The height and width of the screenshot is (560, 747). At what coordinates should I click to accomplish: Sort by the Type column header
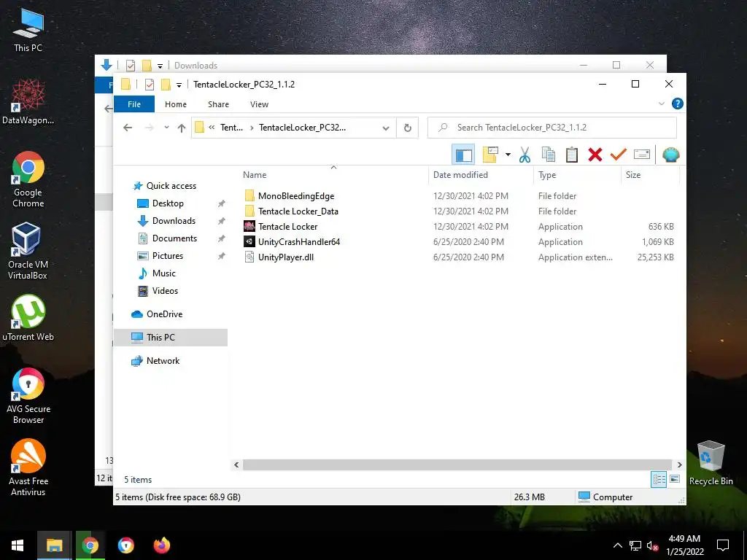(547, 175)
